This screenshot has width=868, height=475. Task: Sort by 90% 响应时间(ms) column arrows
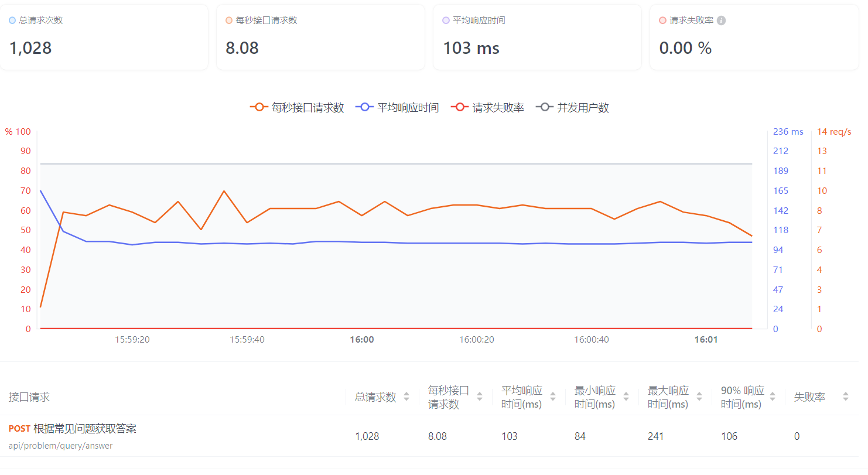click(x=773, y=397)
